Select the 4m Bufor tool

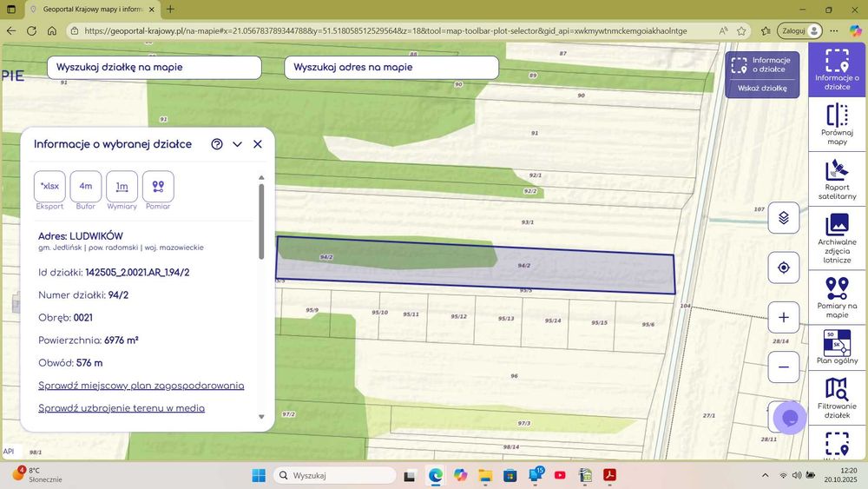tap(86, 186)
